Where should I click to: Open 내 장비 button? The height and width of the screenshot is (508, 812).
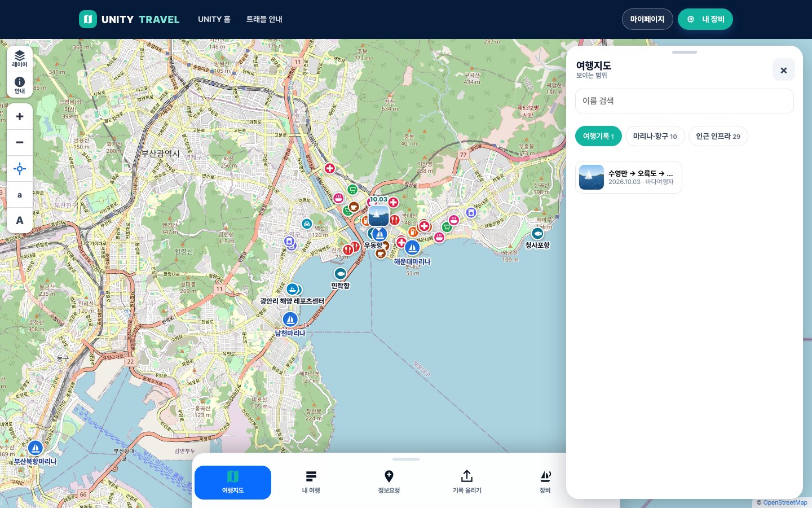[x=705, y=19]
